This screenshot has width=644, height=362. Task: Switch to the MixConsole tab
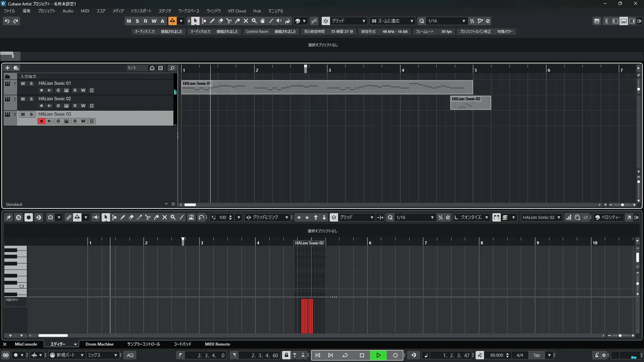click(26, 344)
